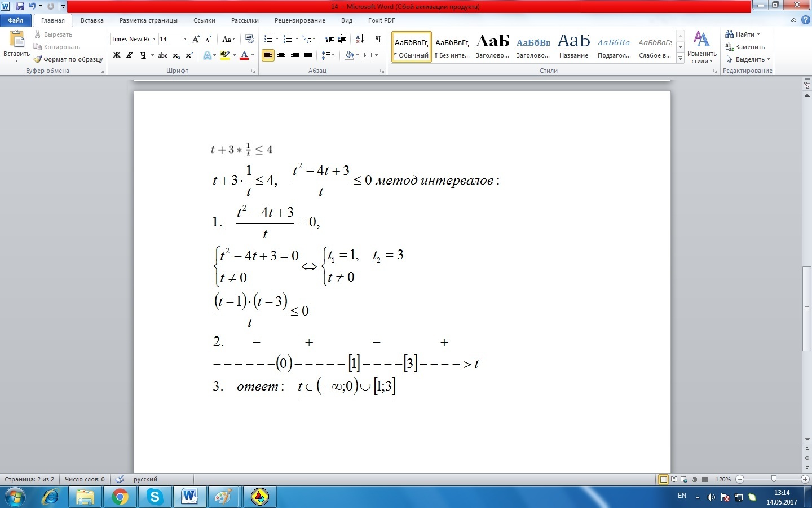Switch to the Вставка tab

[92, 20]
